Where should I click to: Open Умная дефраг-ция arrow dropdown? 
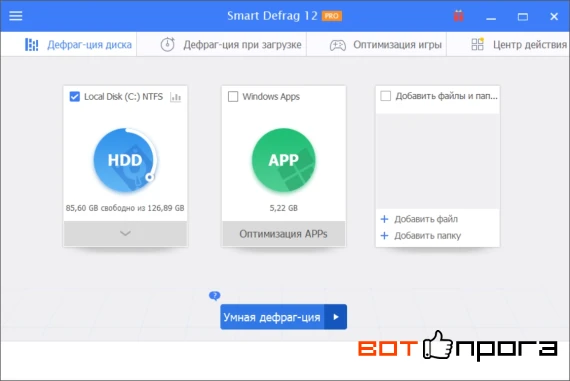(336, 317)
